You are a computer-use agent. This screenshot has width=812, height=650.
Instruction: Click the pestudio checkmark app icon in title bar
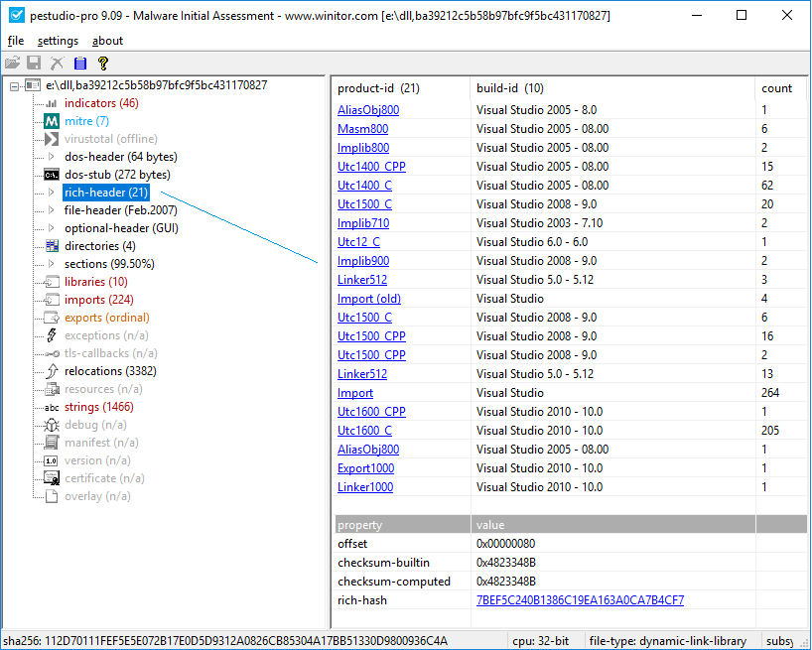[17, 15]
